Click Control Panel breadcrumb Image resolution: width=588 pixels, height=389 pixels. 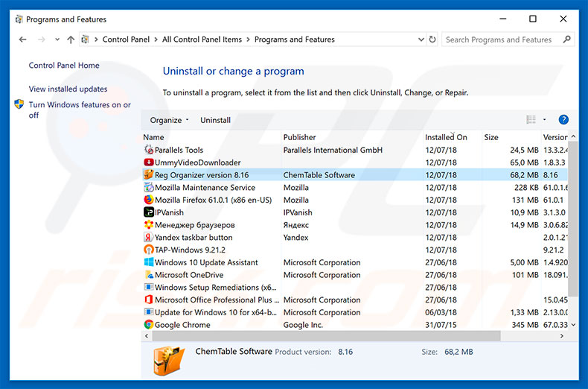point(126,39)
